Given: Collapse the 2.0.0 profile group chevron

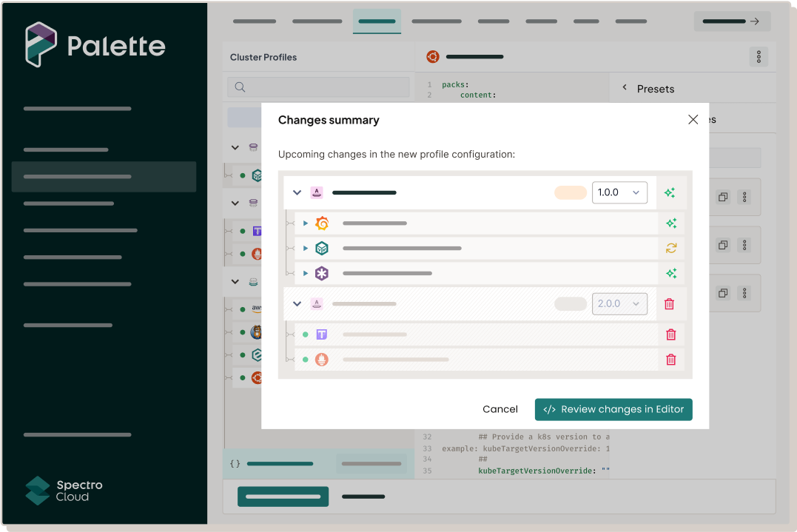Looking at the screenshot, I should point(297,304).
